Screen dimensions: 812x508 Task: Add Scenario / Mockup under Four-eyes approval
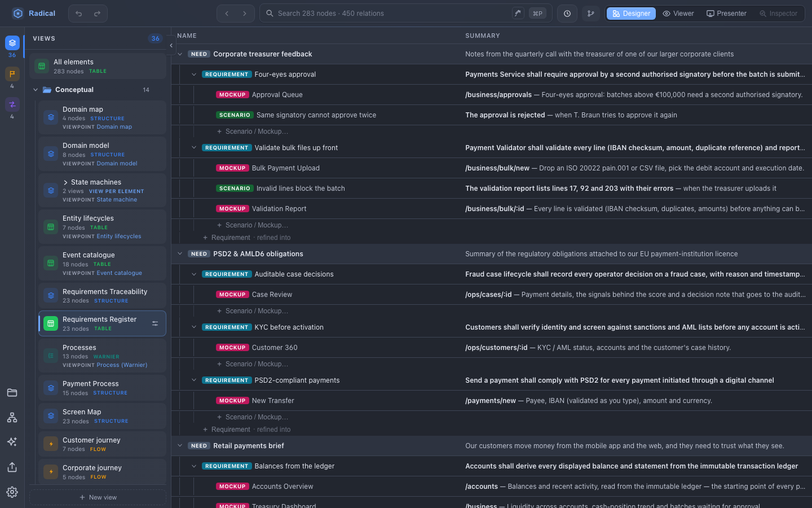pyautogui.click(x=253, y=132)
